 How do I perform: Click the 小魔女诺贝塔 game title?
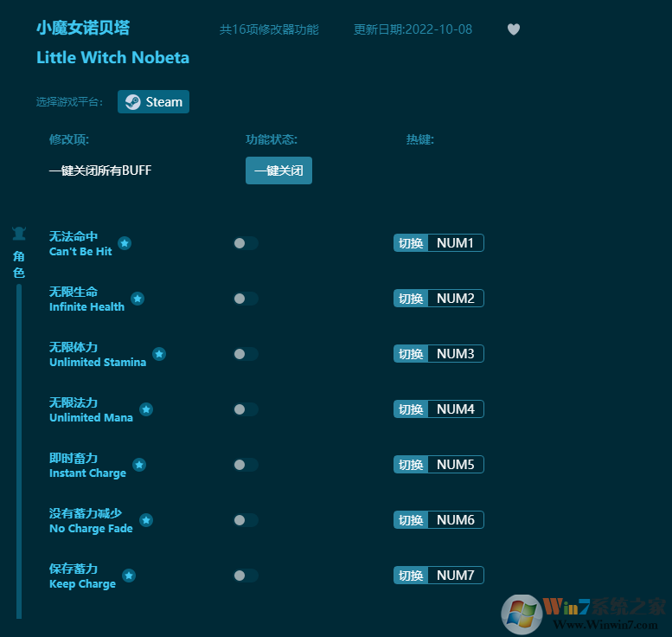click(x=83, y=28)
